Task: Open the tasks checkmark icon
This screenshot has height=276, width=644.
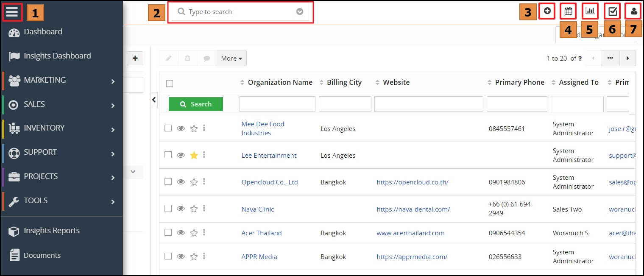Action: pyautogui.click(x=612, y=11)
